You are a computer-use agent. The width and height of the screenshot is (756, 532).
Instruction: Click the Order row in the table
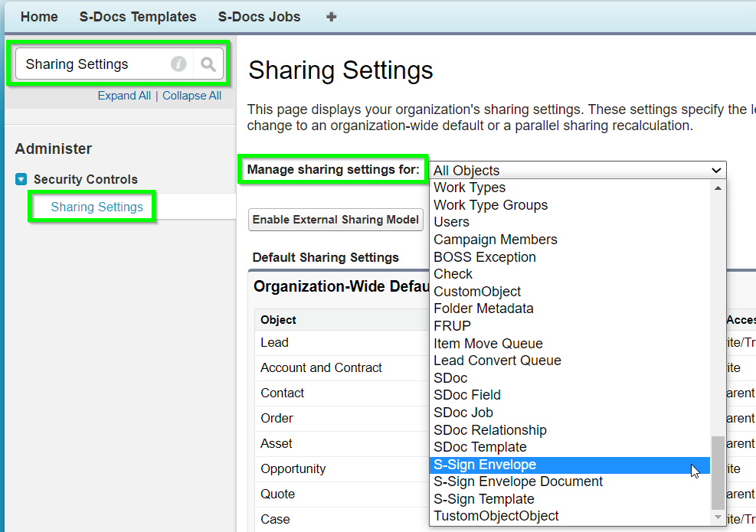[343, 418]
